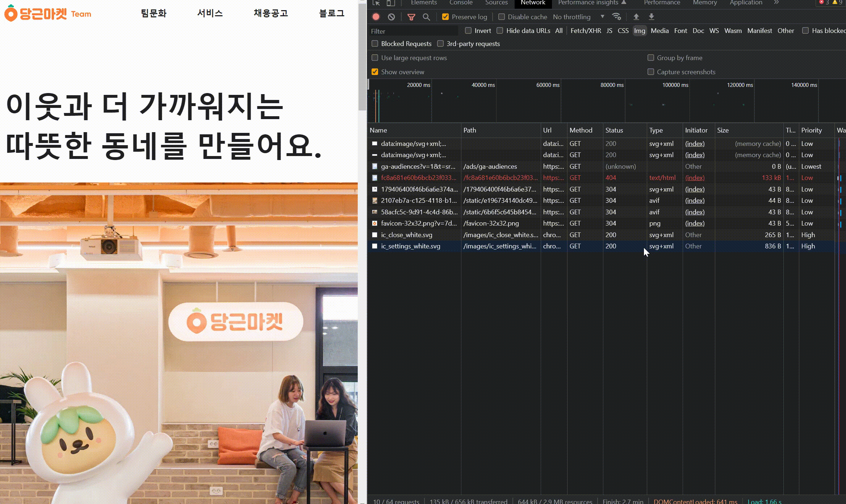Sort requests by Status column

click(x=614, y=130)
